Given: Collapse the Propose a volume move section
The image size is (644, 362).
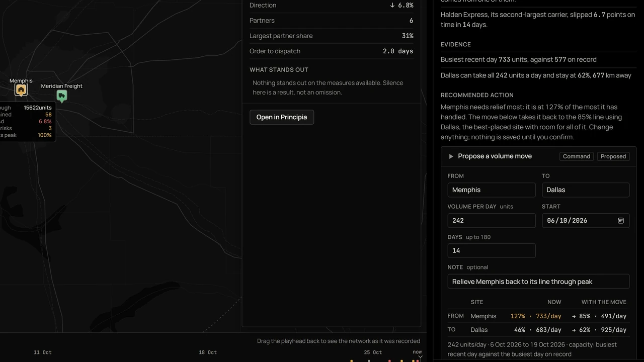Looking at the screenshot, I should [451, 156].
